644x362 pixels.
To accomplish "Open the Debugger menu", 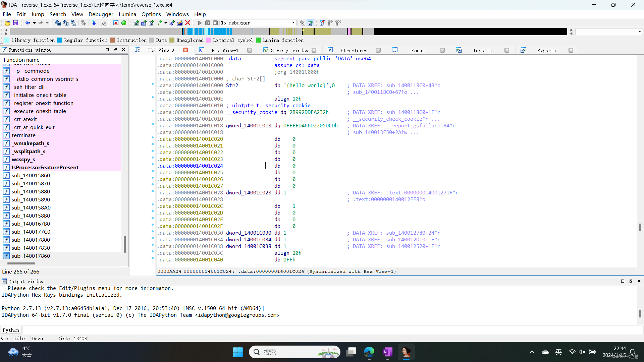I will tap(101, 14).
